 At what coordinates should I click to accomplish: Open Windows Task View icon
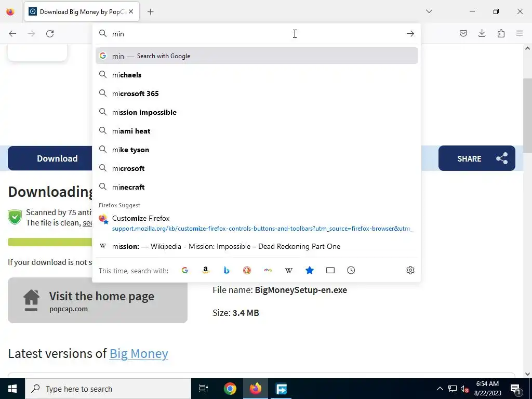point(204,389)
